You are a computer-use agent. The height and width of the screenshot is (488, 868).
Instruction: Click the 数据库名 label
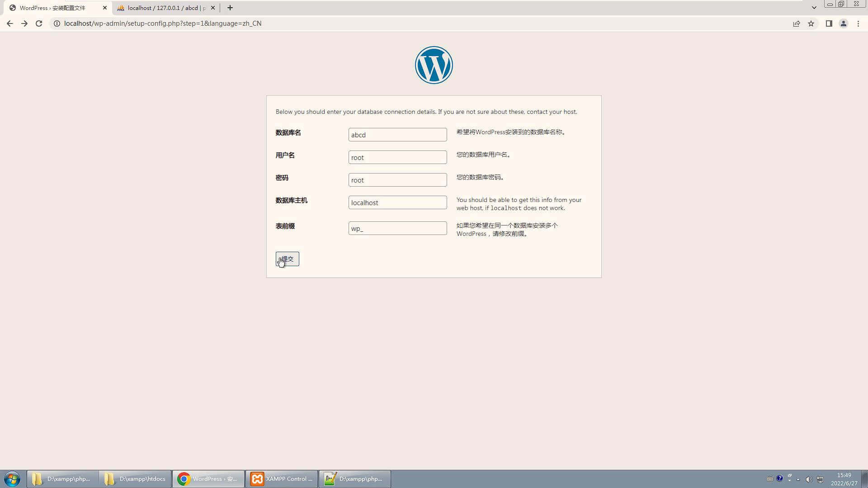[288, 132]
